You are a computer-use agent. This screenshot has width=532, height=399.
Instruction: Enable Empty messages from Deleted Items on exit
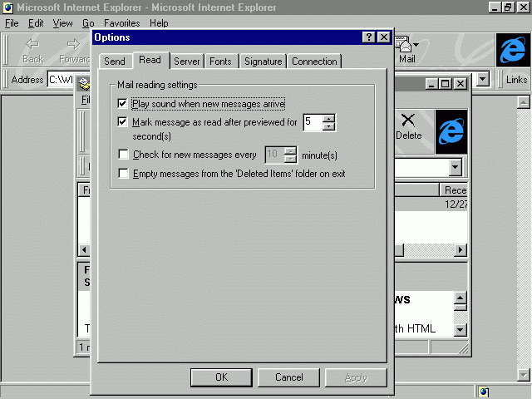coord(123,173)
